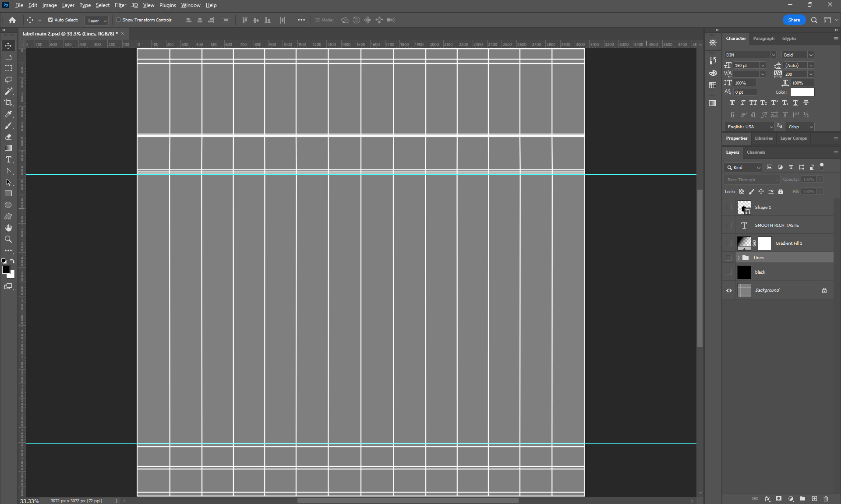
Task: Expand the Lines layer group
Action: 739,258
